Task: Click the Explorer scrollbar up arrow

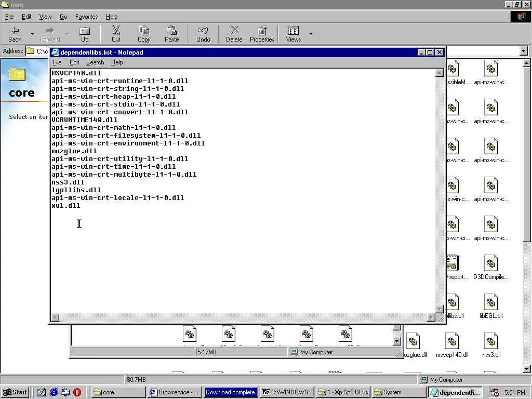Action: tap(526, 63)
